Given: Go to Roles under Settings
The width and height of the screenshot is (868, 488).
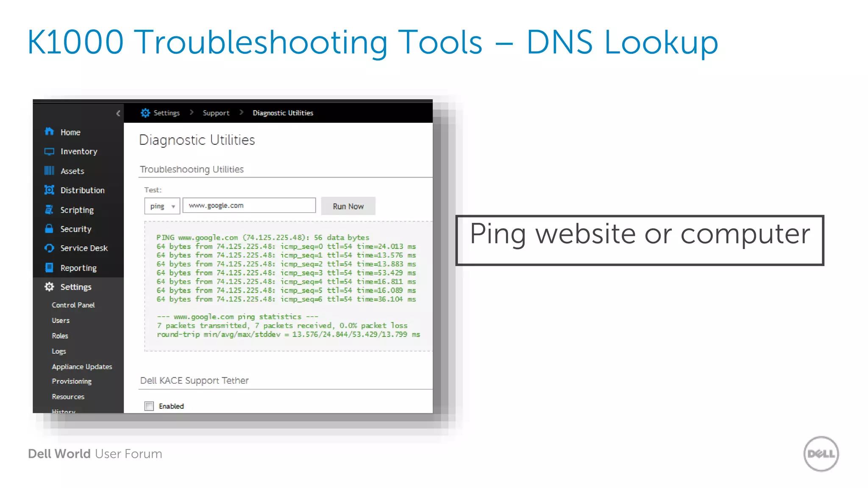Looking at the screenshot, I should (60, 336).
